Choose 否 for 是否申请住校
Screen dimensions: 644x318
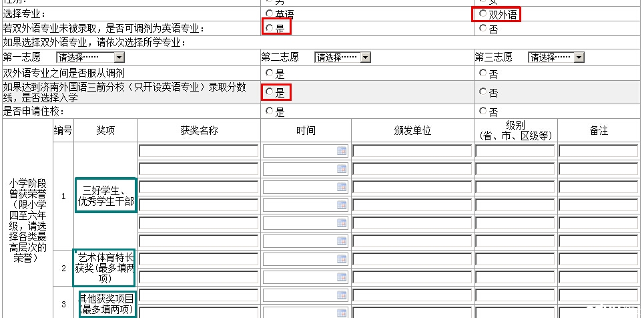(482, 112)
